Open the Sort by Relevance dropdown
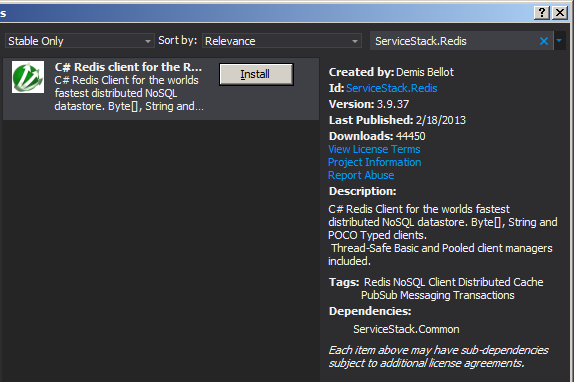The image size is (574, 382). (282, 41)
